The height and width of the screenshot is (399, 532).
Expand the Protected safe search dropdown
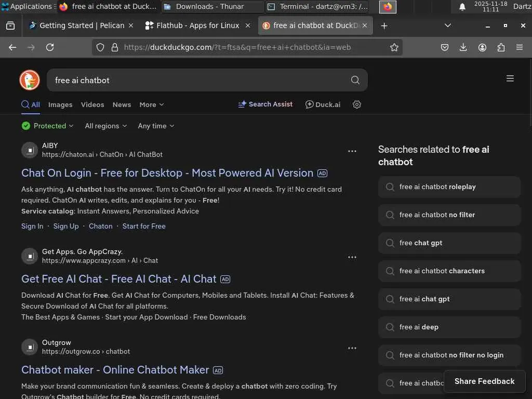pos(48,126)
